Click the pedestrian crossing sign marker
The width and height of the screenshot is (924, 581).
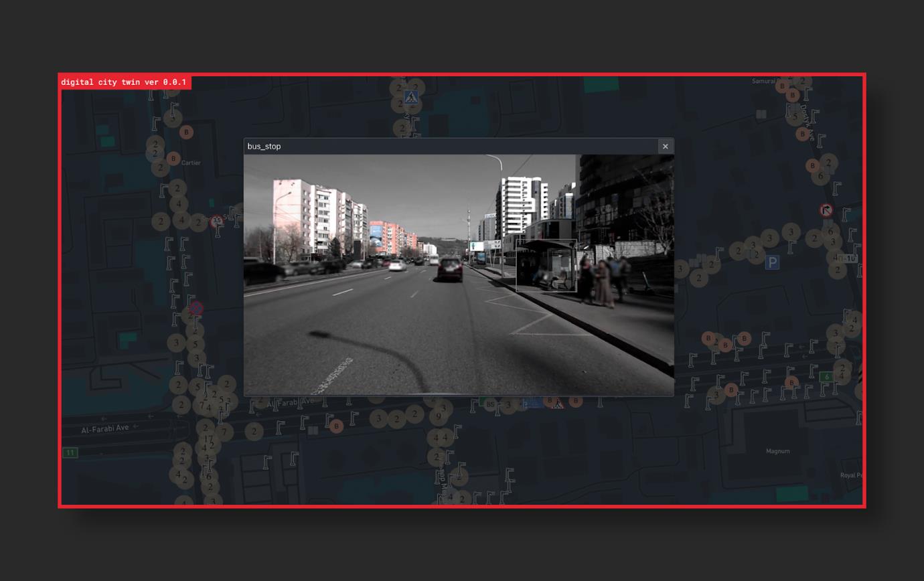410,98
